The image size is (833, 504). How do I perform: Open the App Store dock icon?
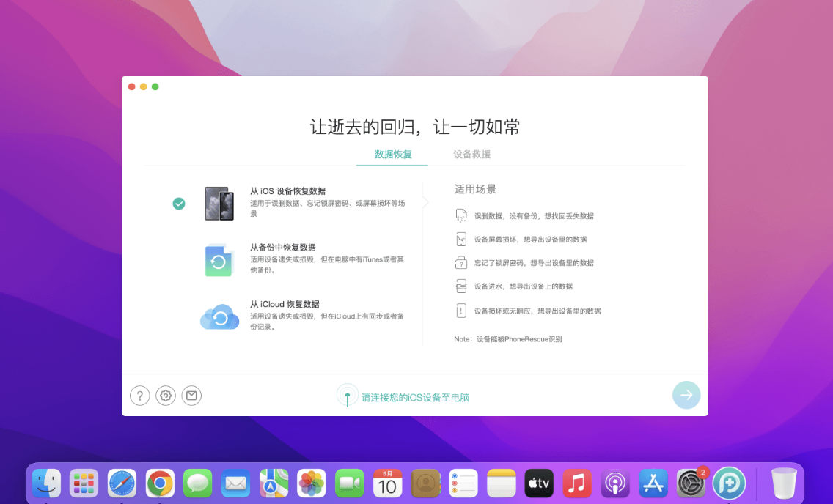coord(653,483)
